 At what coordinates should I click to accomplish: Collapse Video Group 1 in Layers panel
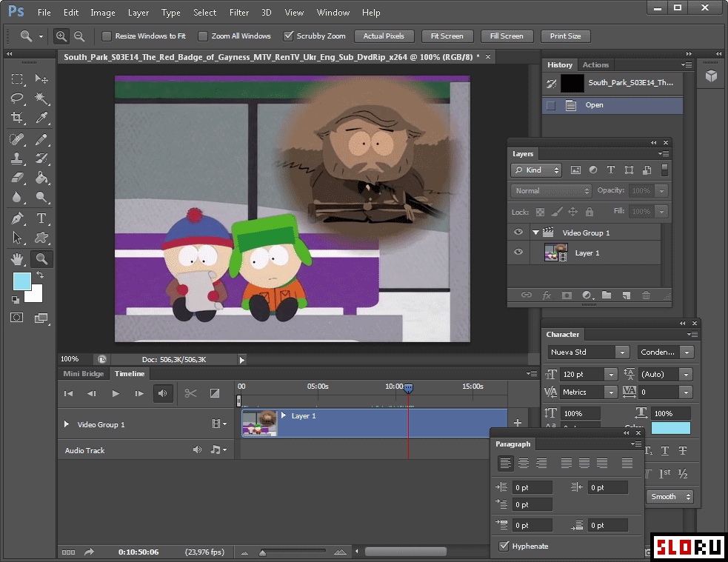coord(535,233)
